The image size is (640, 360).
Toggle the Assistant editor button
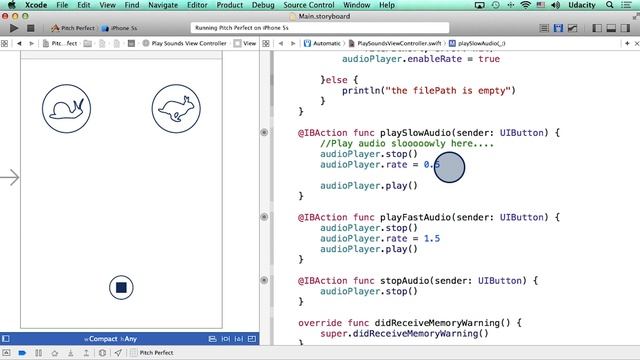pos(558,28)
